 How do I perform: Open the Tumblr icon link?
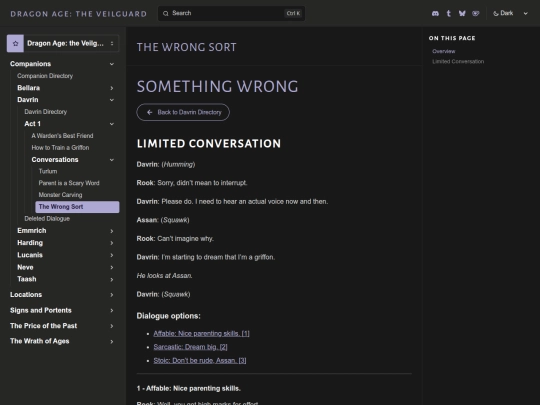[x=448, y=13]
